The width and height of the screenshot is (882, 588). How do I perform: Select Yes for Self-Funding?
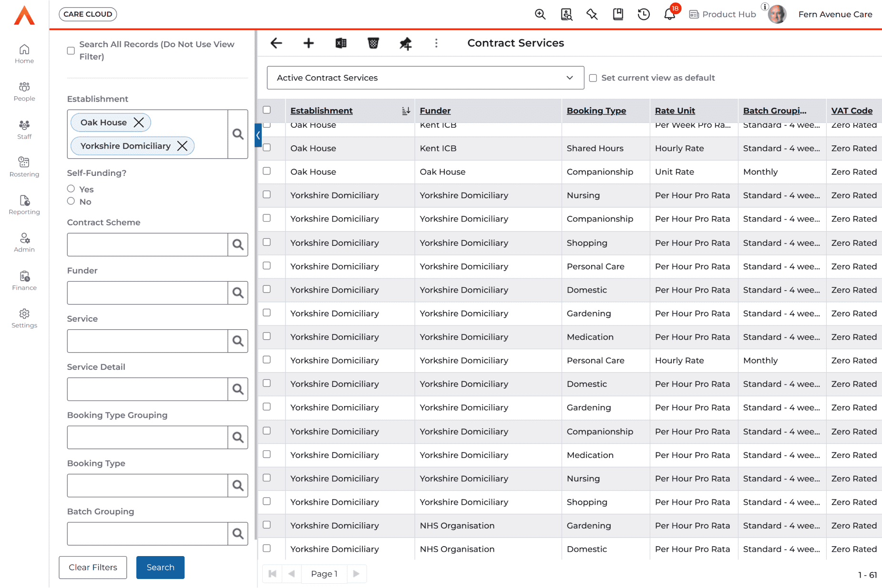[71, 189]
